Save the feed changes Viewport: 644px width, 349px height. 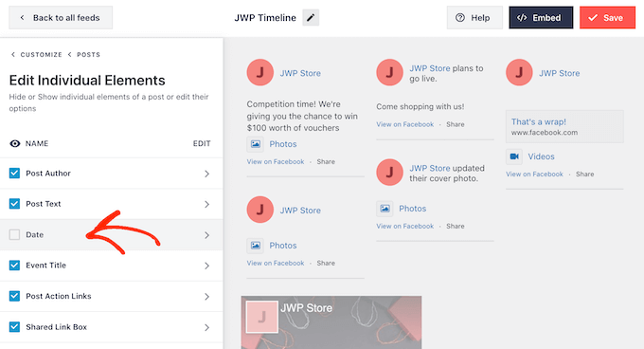click(607, 18)
